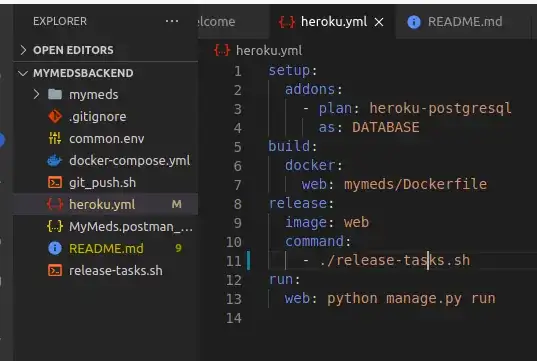Click line number 11 in gutter
Screen dimensions: 537x361
[234, 261]
